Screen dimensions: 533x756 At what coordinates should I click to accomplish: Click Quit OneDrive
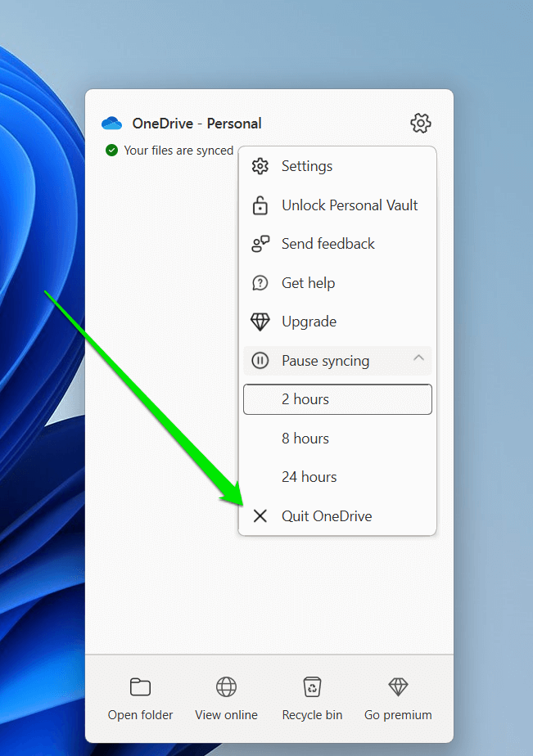337,516
